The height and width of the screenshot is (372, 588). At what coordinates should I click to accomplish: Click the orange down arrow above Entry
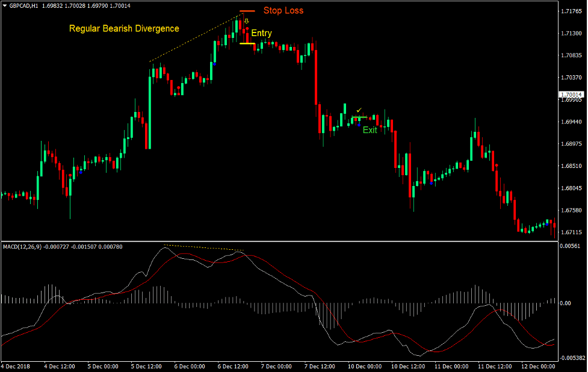coord(246,21)
